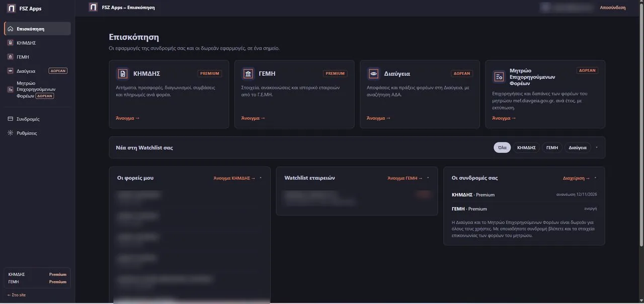The image size is (644, 304).
Task: Click the 'ΚΗΜΔΗΣ · Premium' subscription row
Action: (524, 194)
